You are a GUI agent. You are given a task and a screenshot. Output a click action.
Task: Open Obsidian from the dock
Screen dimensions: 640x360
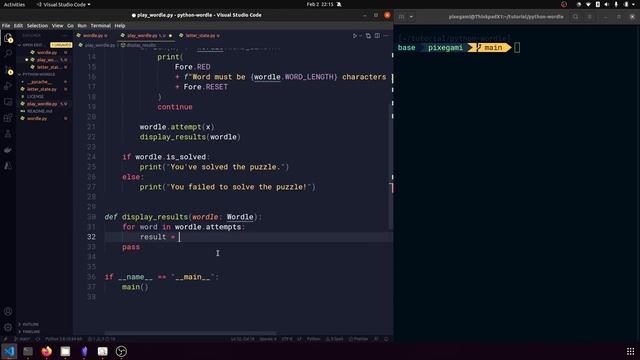click(x=84, y=351)
